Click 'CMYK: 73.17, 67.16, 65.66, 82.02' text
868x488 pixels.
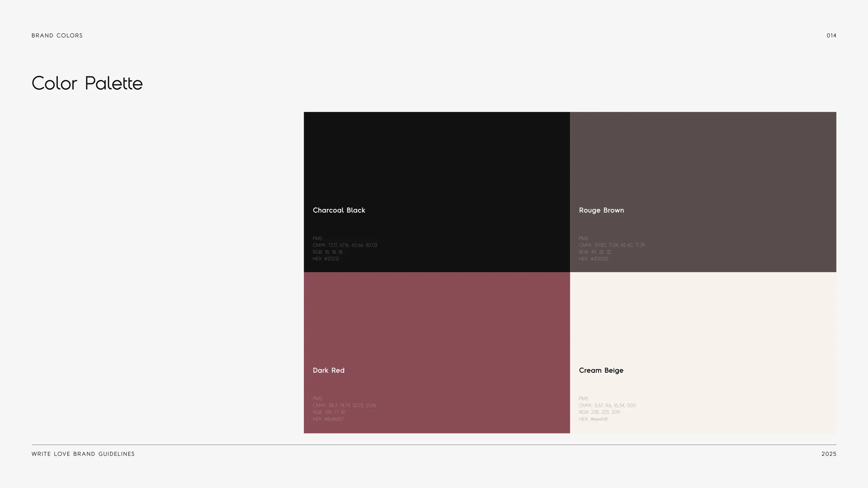[345, 245]
